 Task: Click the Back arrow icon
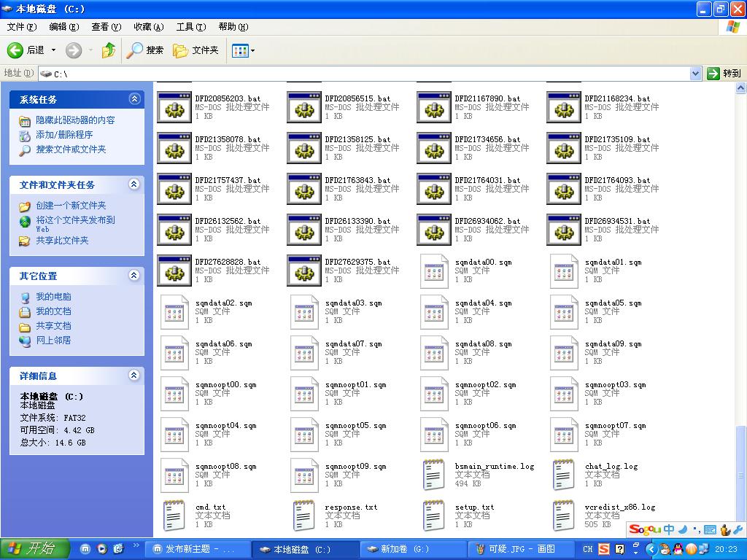click(15, 50)
